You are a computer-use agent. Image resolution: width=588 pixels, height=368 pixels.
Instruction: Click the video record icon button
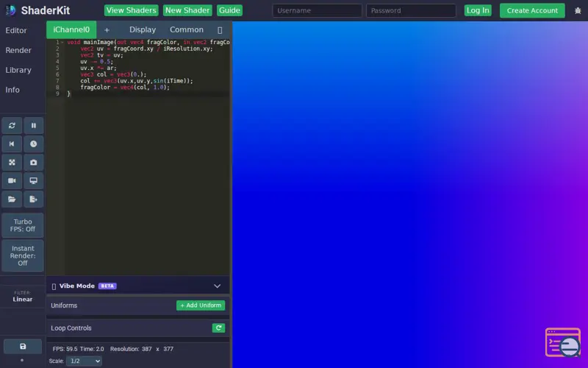(12, 180)
